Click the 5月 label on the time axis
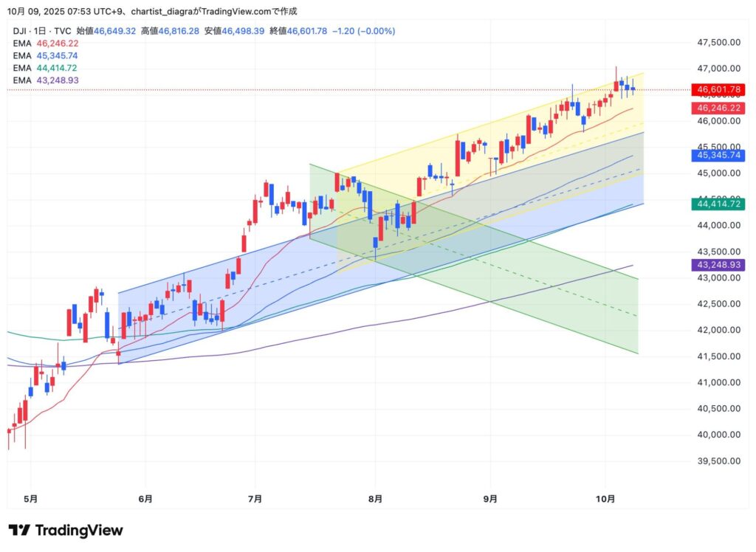The width and height of the screenshot is (756, 552). 30,499
